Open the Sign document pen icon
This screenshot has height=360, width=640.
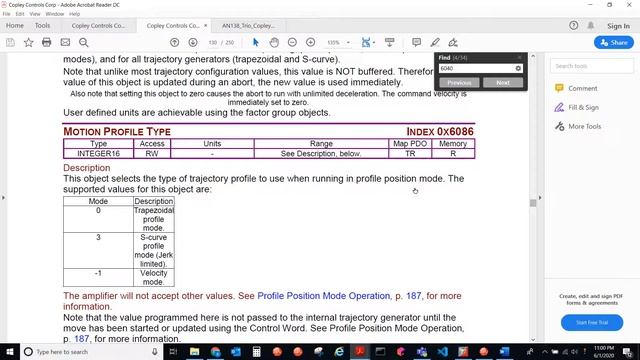(x=453, y=42)
